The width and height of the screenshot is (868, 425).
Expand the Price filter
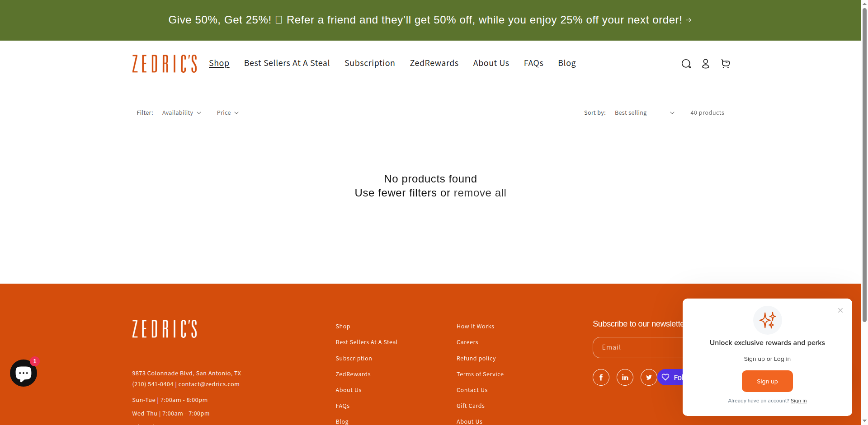point(227,112)
